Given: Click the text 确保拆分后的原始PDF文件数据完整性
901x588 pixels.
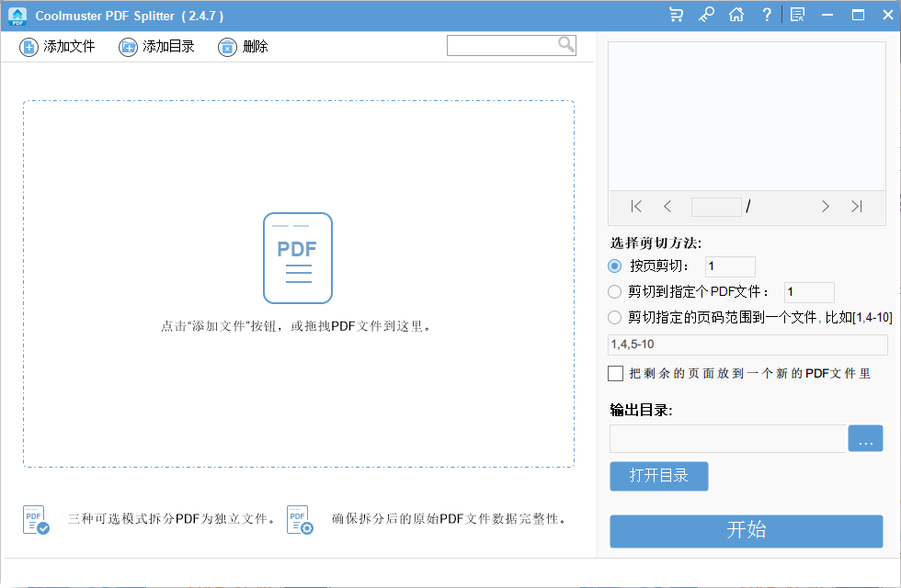Looking at the screenshot, I should point(448,518).
